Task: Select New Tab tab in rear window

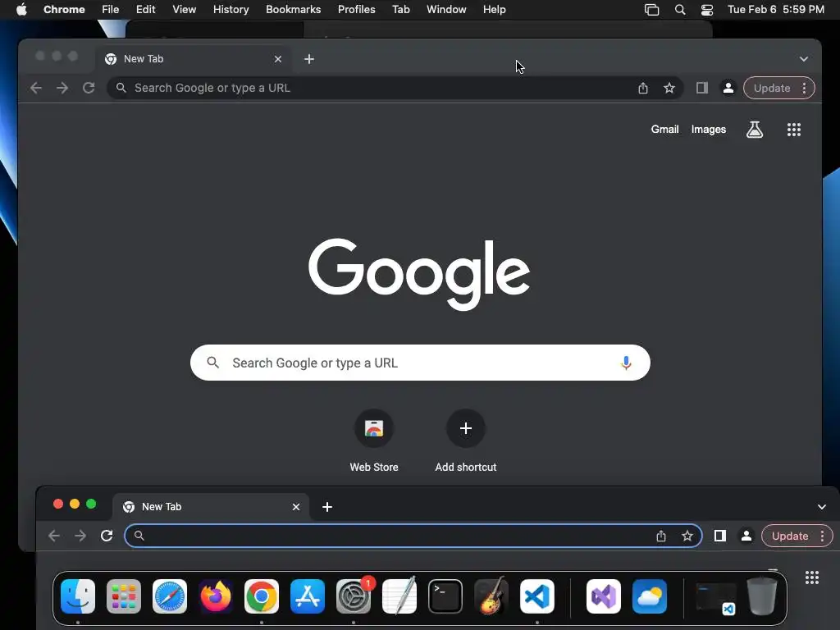Action: pos(194,59)
